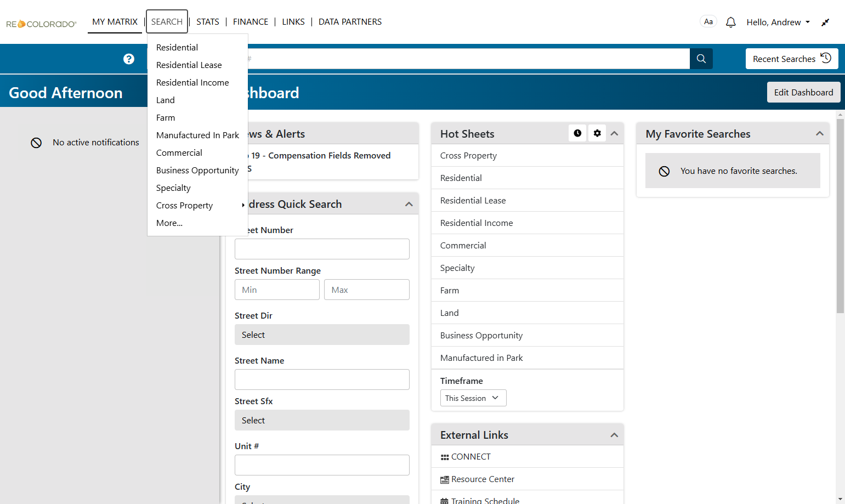Open the CONNECT external link
The width and height of the screenshot is (845, 504).
[470, 456]
